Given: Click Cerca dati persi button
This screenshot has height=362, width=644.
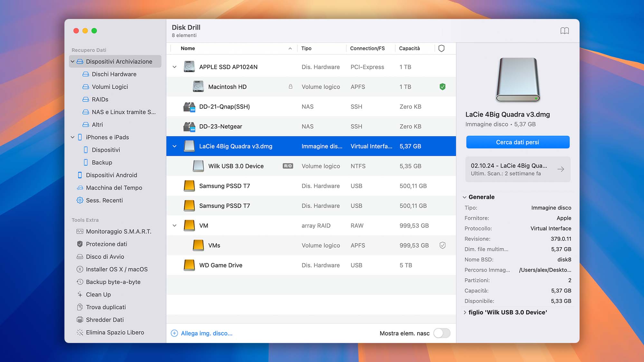Looking at the screenshot, I should [518, 142].
